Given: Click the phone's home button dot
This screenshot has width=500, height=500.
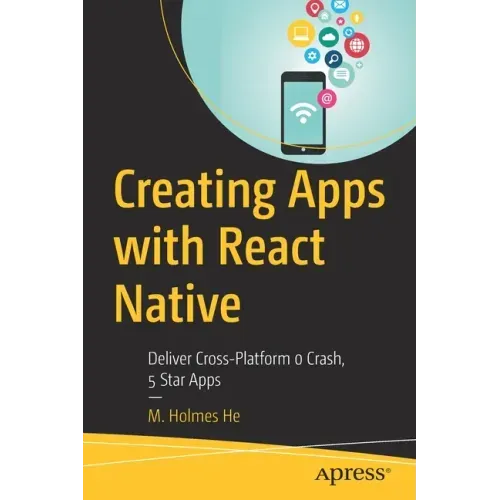Looking at the screenshot, I should [x=303, y=149].
